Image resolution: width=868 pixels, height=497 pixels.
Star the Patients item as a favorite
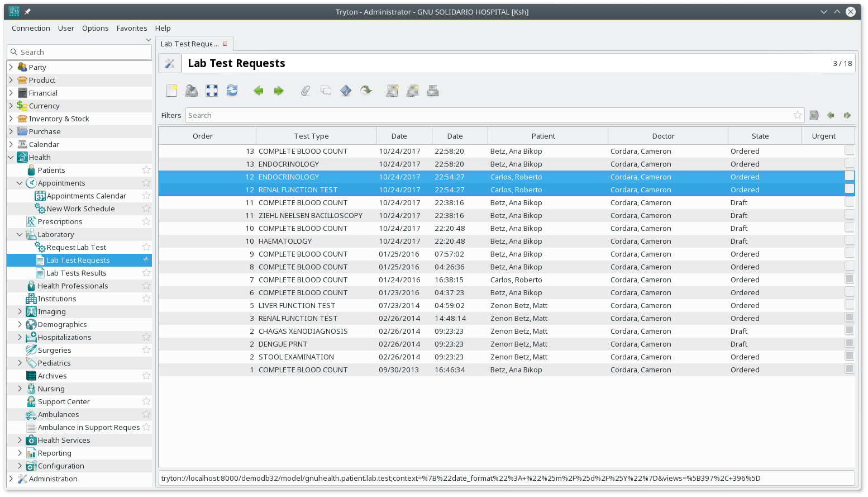tap(146, 170)
